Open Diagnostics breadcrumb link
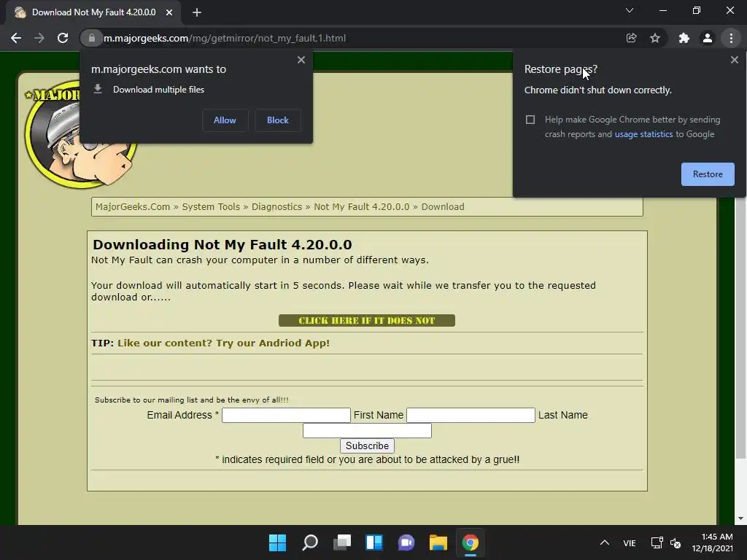The width and height of the screenshot is (747, 560). click(276, 206)
